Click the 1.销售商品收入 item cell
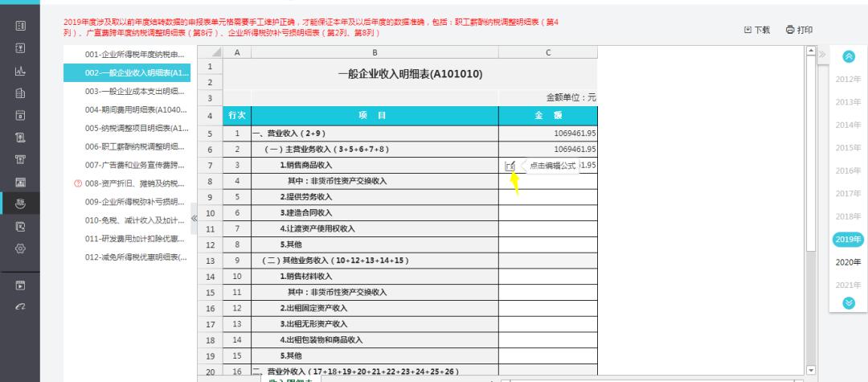 (375, 165)
